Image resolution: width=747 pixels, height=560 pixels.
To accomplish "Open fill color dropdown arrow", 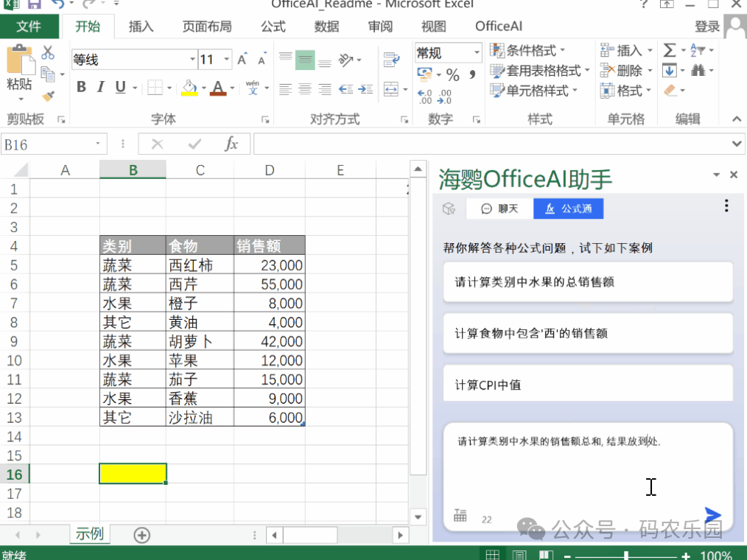I will (203, 88).
